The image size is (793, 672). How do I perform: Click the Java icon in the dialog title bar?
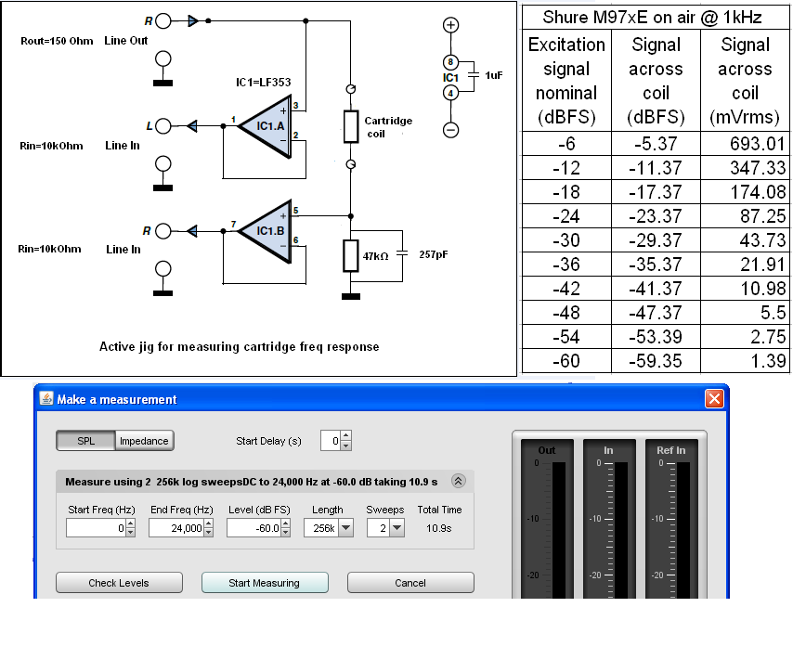click(x=46, y=398)
